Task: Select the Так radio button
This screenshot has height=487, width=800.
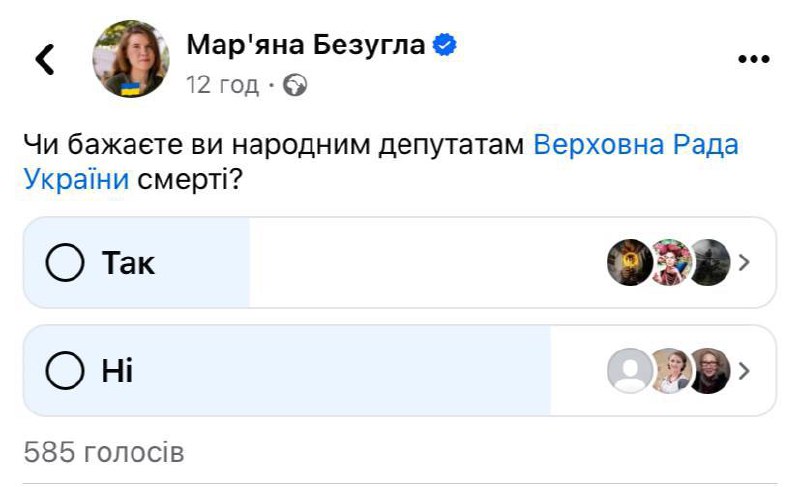Action: point(65,263)
